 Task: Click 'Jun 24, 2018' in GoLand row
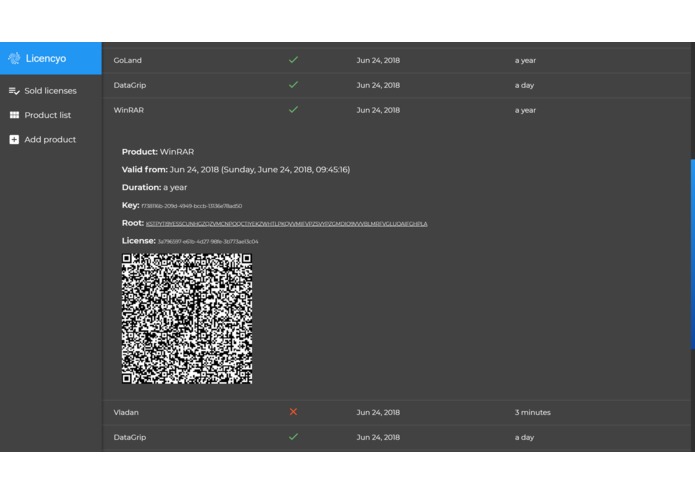tap(378, 60)
